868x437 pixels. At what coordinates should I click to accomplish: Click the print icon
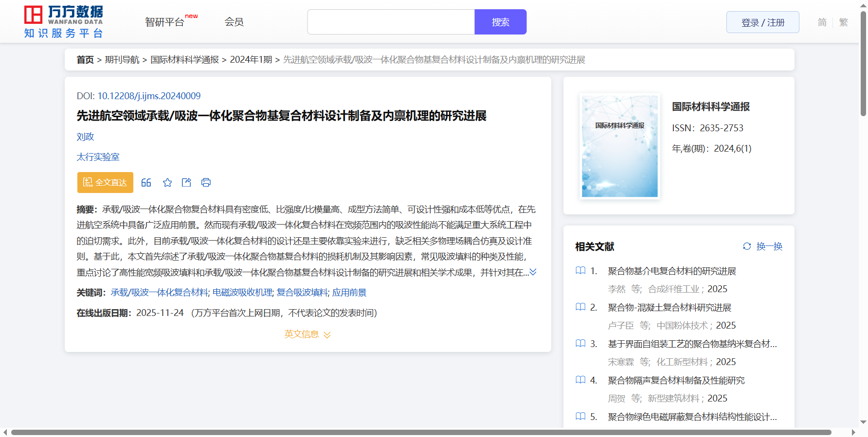[x=206, y=183]
